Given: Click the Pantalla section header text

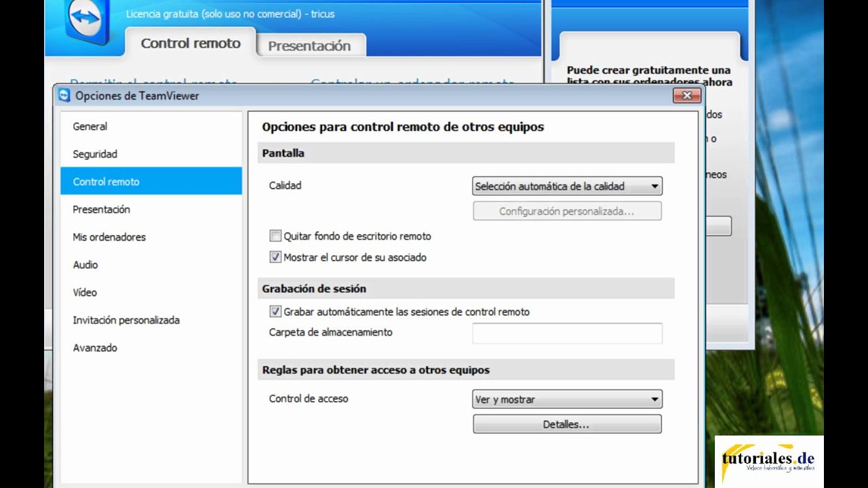Looking at the screenshot, I should pos(283,153).
